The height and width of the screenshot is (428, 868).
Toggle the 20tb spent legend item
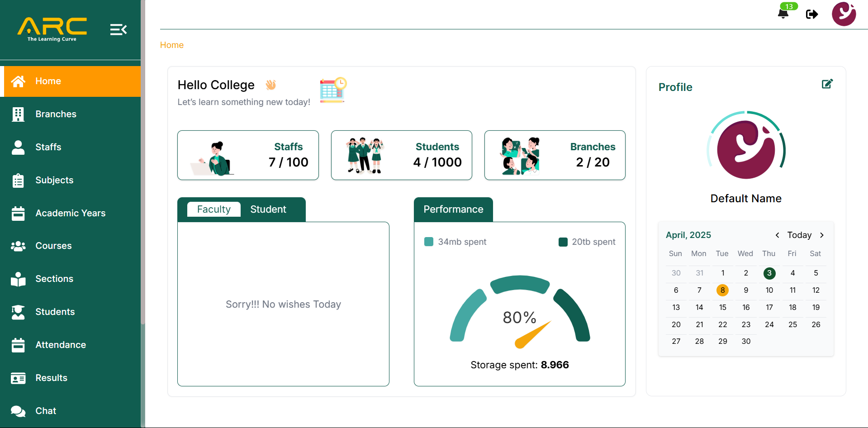(x=587, y=242)
